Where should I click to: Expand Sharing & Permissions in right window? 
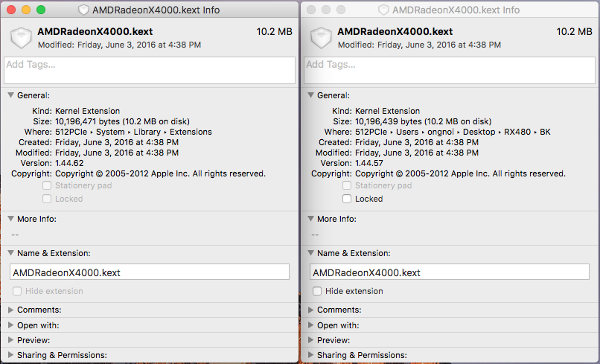(x=310, y=355)
